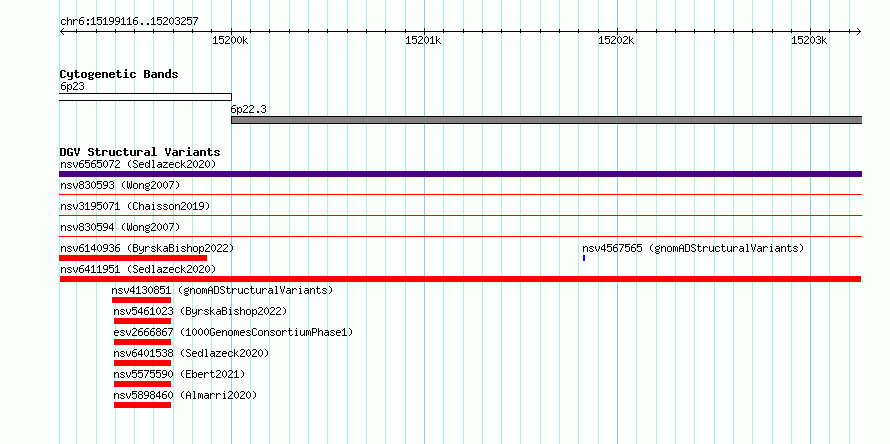Open variant esv2666867 (1000GenomesConsortiumPhase1) label
Screen dimensions: 890x444
tap(233, 332)
